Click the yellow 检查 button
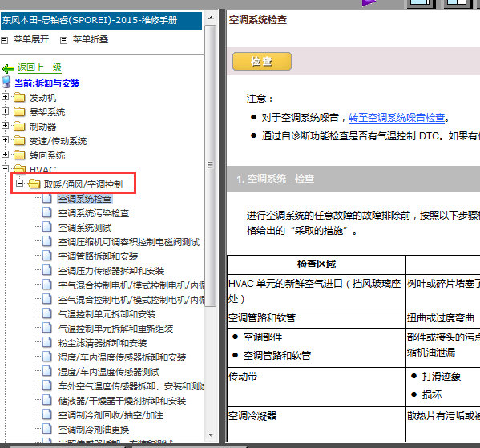This screenshot has height=448, width=480. coord(262,61)
